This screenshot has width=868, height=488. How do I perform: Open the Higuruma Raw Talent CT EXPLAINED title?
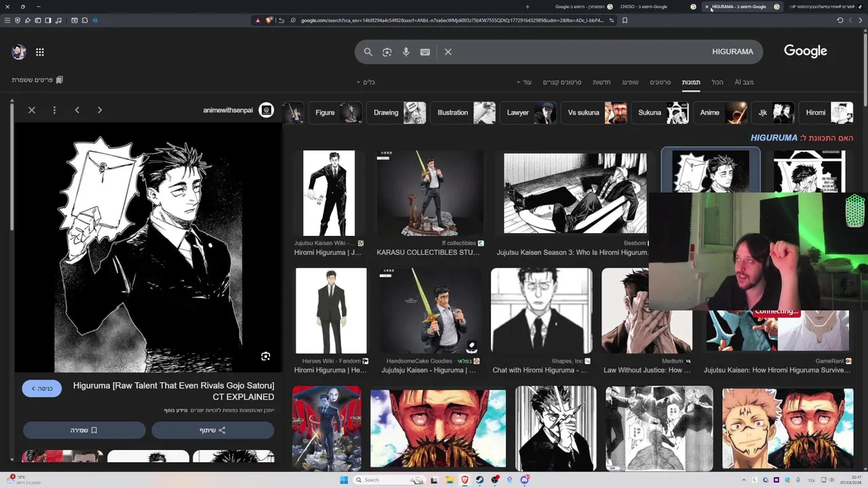click(x=174, y=391)
